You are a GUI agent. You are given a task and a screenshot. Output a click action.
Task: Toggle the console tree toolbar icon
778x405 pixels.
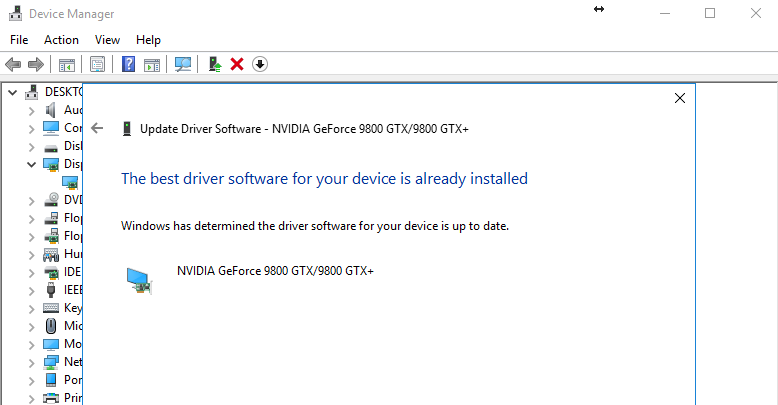[x=66, y=65]
